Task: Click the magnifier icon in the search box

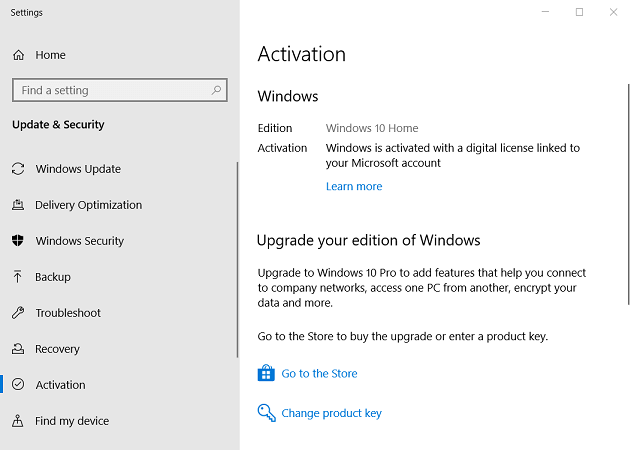Action: (216, 90)
